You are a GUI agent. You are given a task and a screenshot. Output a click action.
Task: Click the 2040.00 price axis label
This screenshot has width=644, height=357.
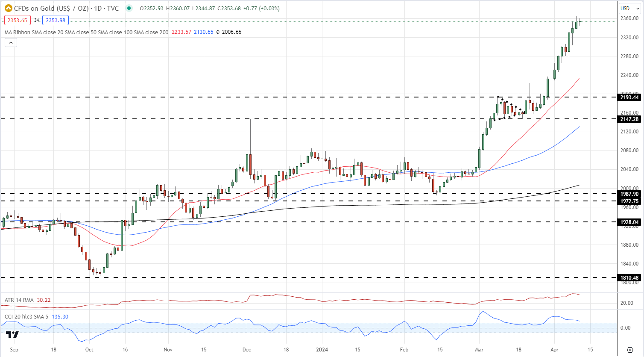click(629, 169)
